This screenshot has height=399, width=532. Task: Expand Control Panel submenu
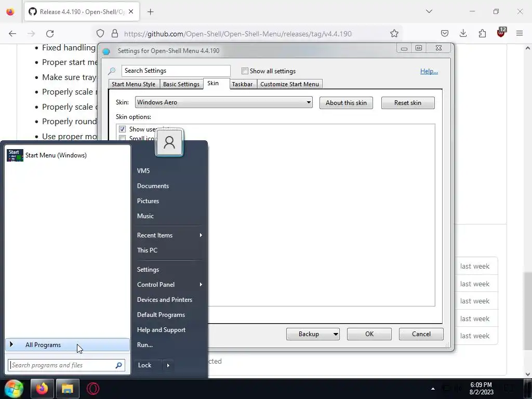[x=169, y=284]
